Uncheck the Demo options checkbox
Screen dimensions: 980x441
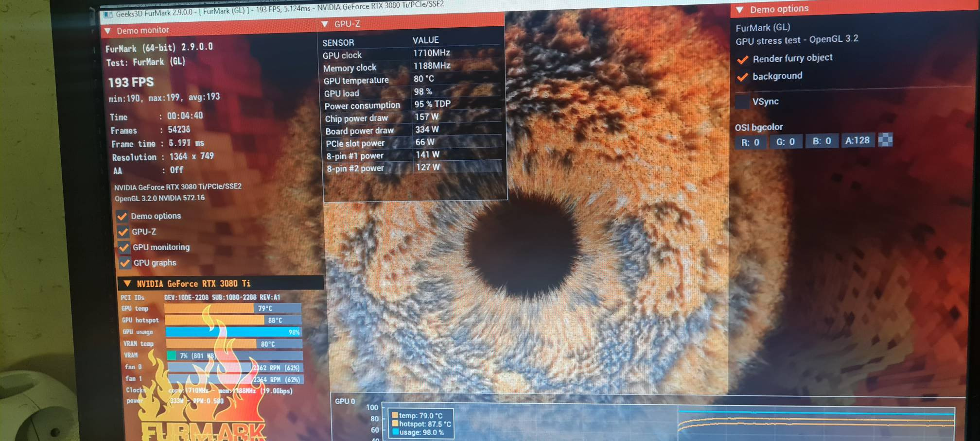[122, 217]
